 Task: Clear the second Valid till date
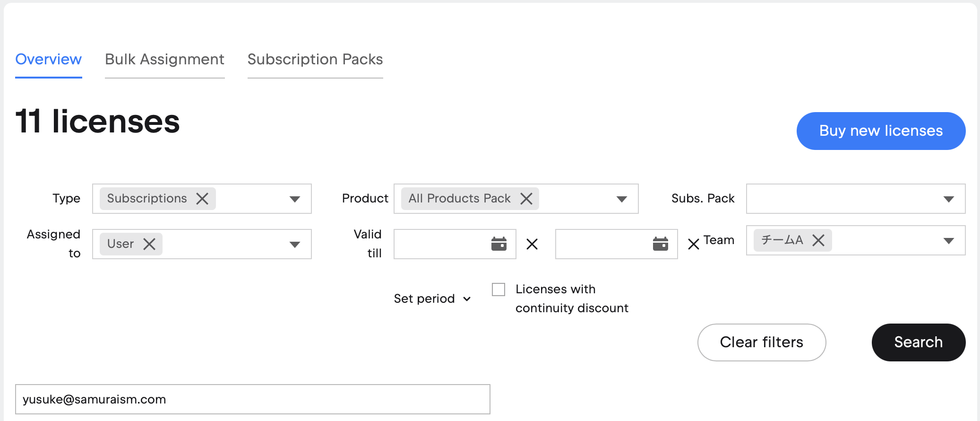click(x=694, y=244)
